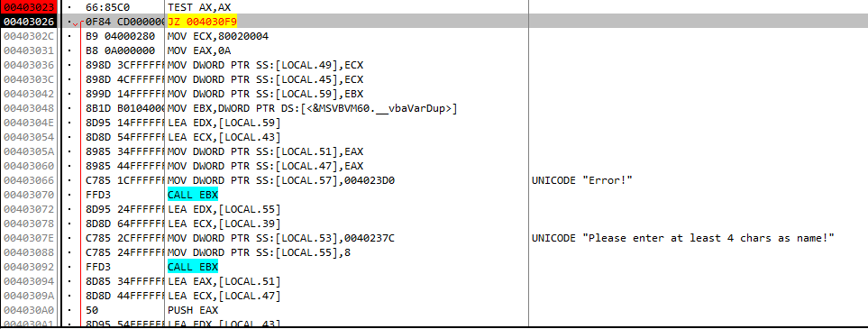Click hex bytes FFD3 at address 00403092

[96, 267]
